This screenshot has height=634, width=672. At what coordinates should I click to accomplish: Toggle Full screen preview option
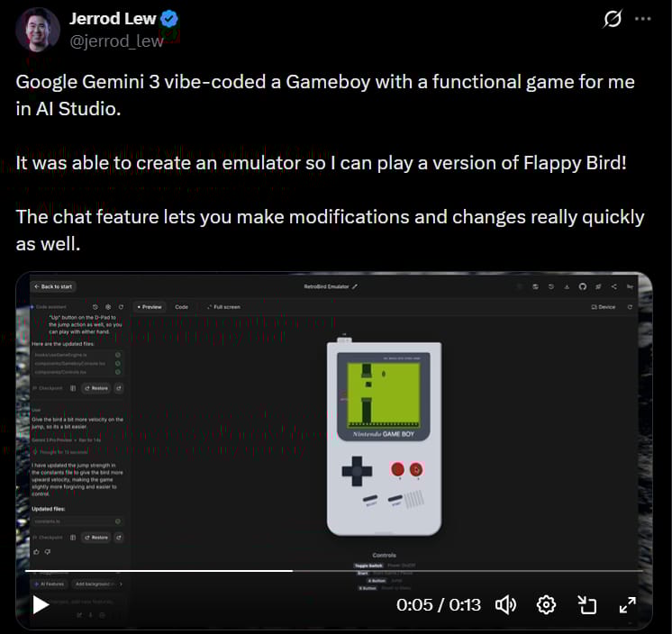click(223, 307)
